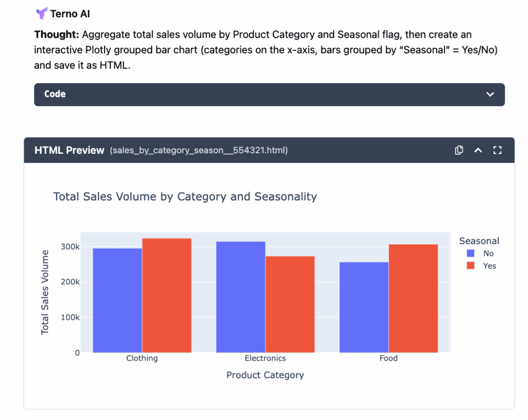
Task: Click the "Electronics" x-axis label
Action: tap(265, 358)
